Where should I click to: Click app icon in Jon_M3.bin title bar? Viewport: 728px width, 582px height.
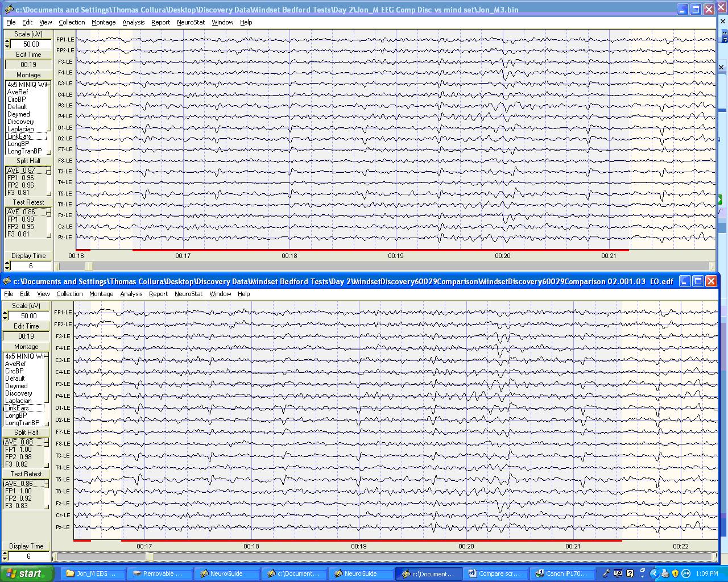[9, 10]
